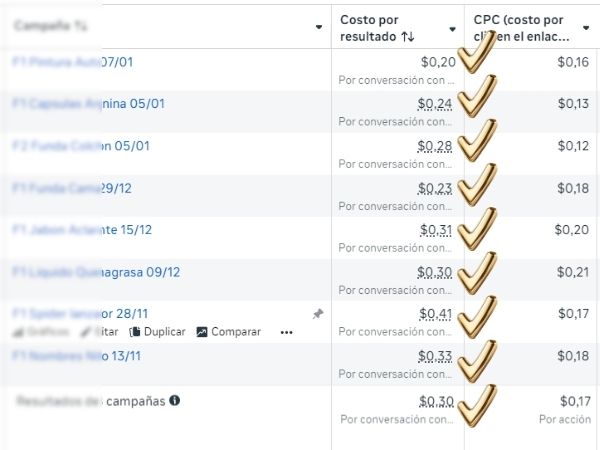The width and height of the screenshot is (600, 450).
Task: Open the Liquido Quemagrasa 09/12 campaign
Action: [95, 272]
